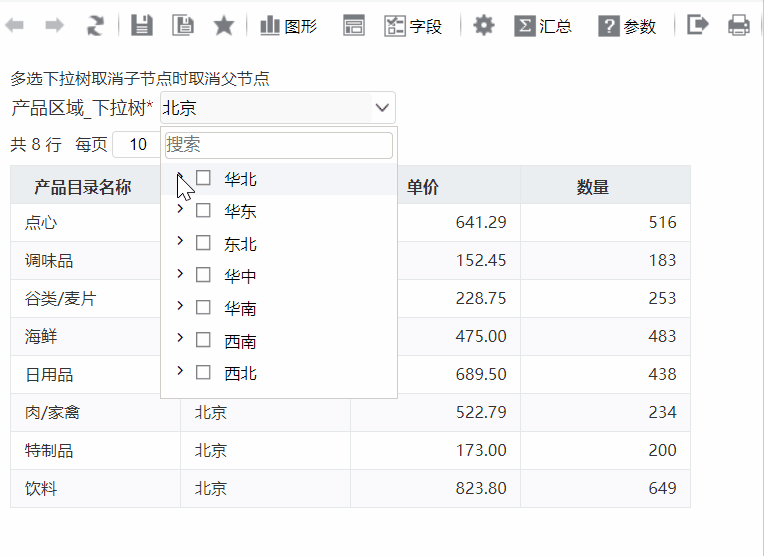
Task: Click the save floppy disk icon
Action: [142, 25]
